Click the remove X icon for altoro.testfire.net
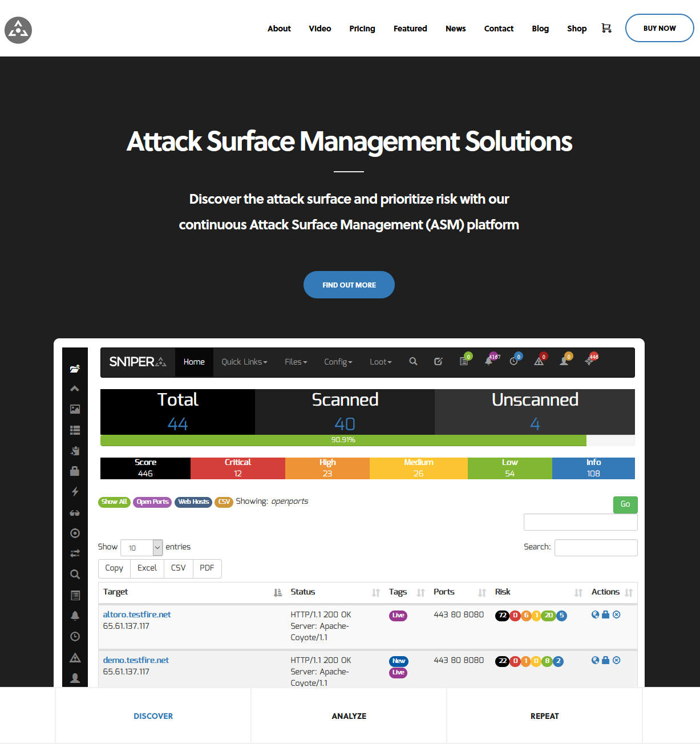700x744 pixels. (x=617, y=614)
